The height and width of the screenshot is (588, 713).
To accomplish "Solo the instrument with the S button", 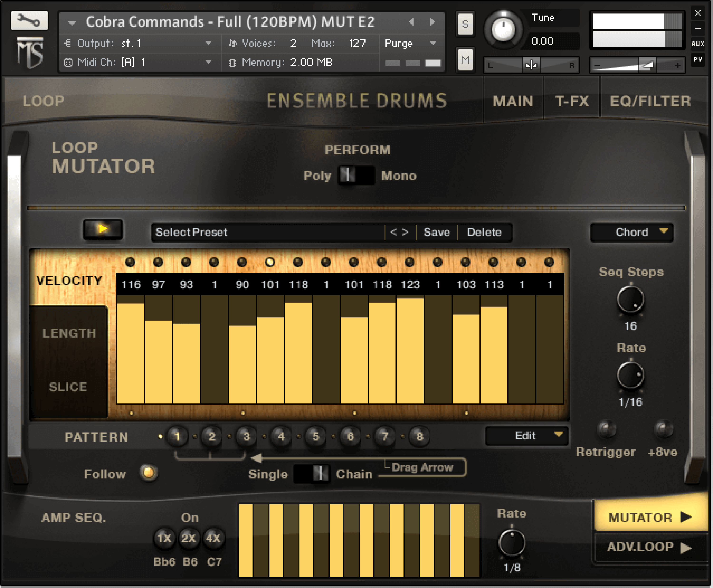I will pyautogui.click(x=466, y=24).
